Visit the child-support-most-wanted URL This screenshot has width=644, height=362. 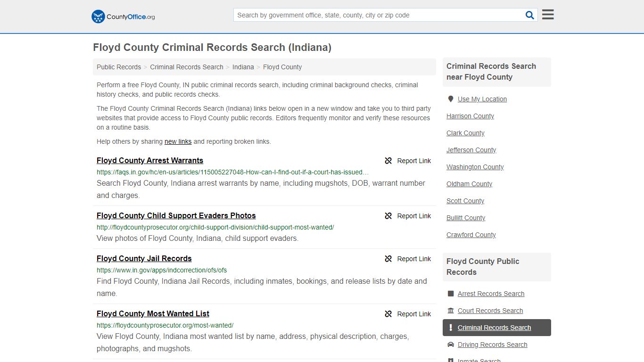[215, 227]
